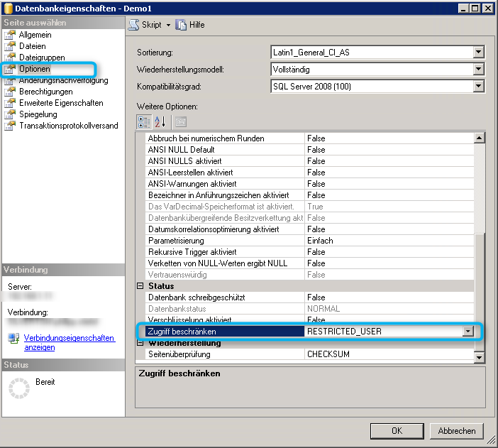Confirm with the OK button
Image resolution: width=498 pixels, height=448 pixels.
click(x=397, y=431)
